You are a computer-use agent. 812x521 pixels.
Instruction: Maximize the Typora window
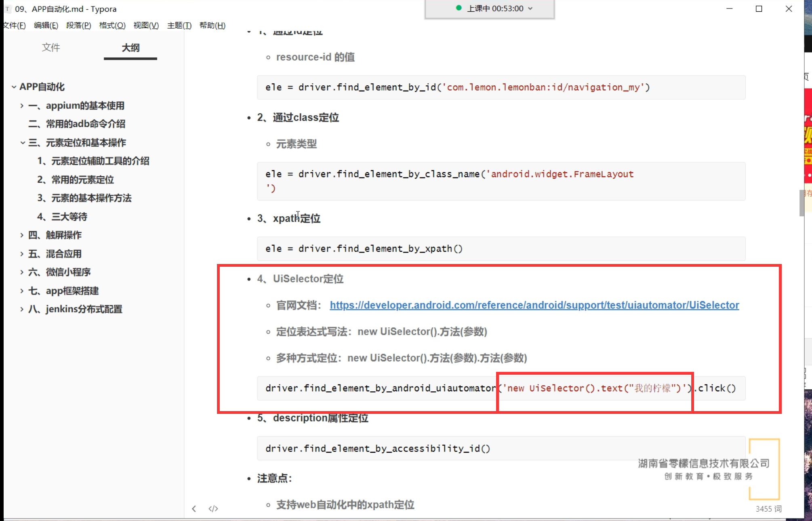759,9
